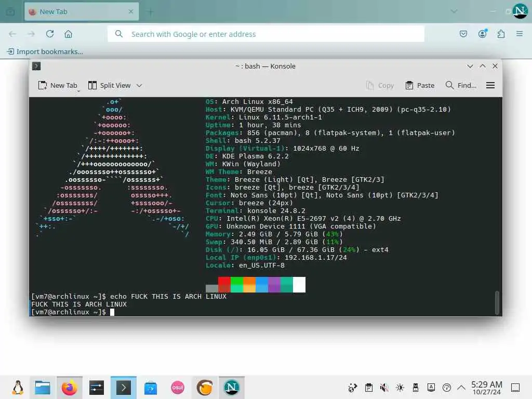Click the browser back arrow
Screen dimensions: 532x399
tap(12, 34)
